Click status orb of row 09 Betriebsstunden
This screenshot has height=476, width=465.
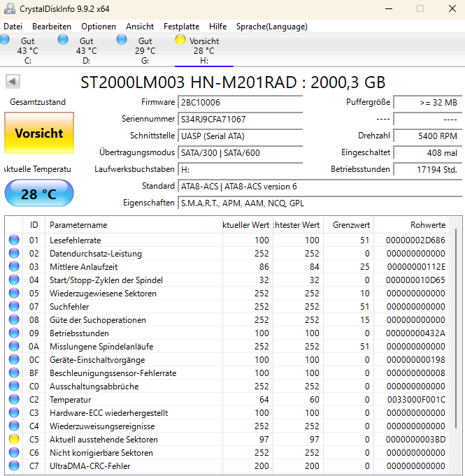[14, 333]
